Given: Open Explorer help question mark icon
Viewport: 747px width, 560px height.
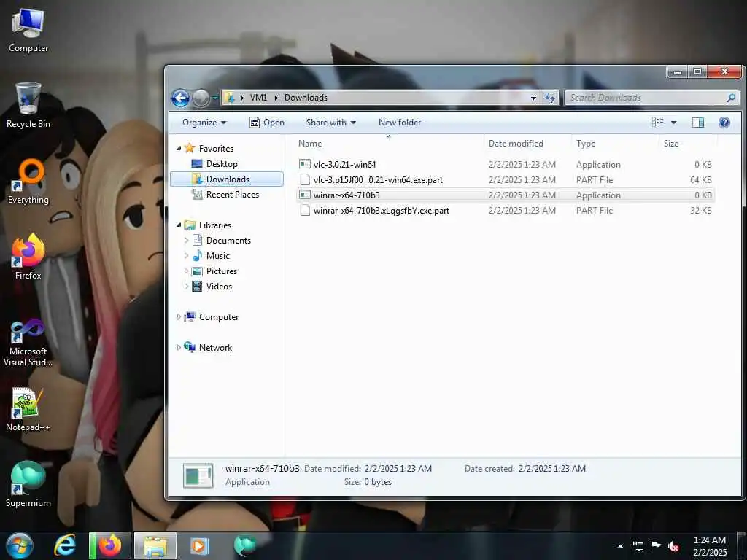Looking at the screenshot, I should click(x=724, y=122).
